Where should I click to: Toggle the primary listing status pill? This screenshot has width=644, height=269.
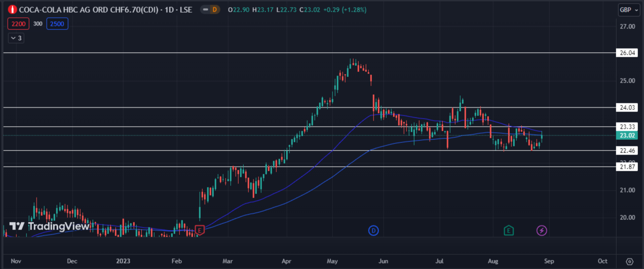tap(205, 10)
